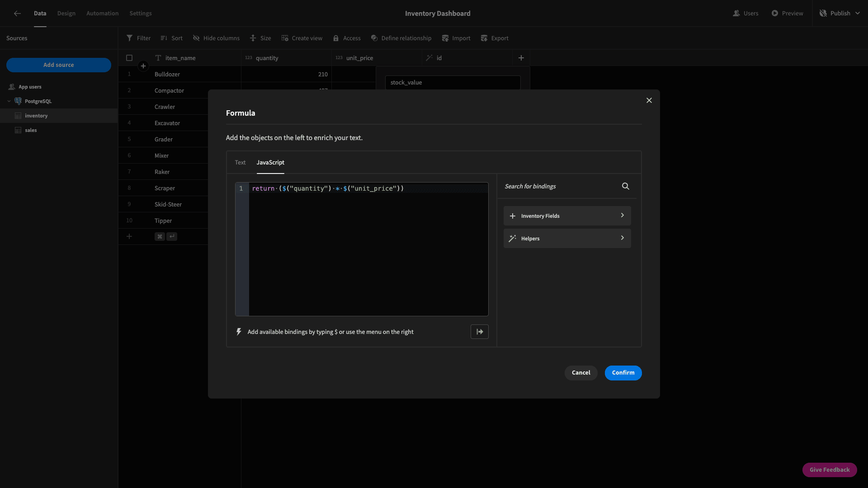868x488 pixels.
Task: Open the Filter tool
Action: (138, 38)
